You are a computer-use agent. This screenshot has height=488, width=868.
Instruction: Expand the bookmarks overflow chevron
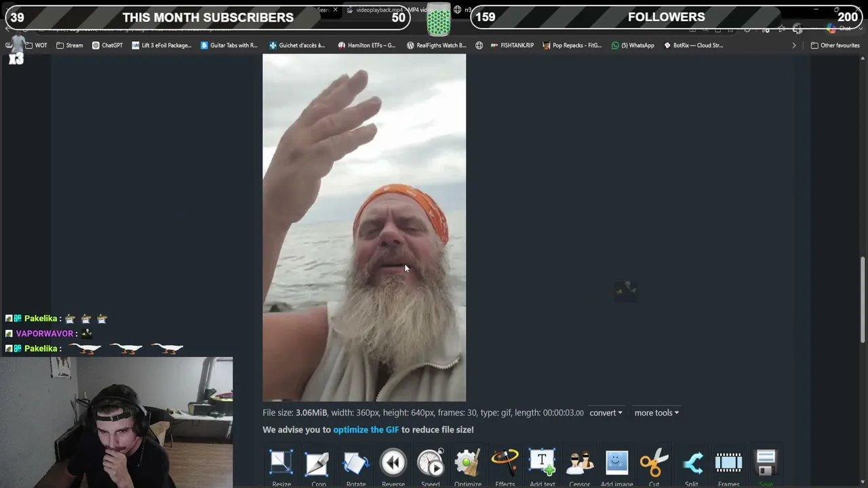click(794, 45)
